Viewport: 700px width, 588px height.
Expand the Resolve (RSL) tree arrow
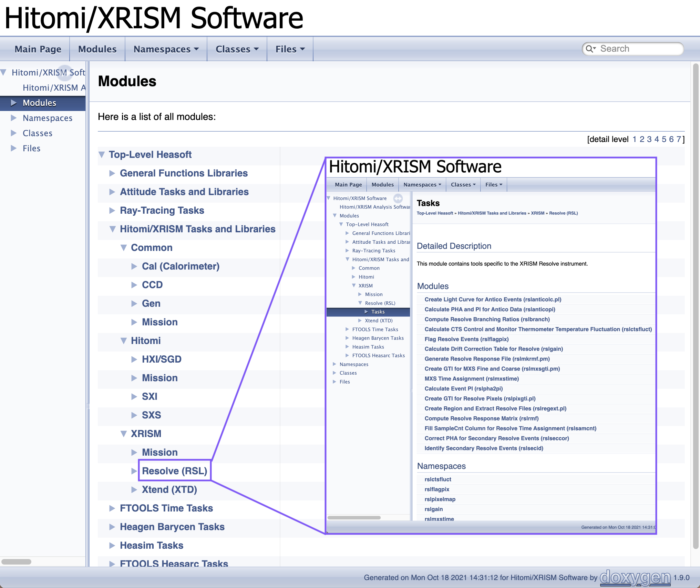(x=134, y=471)
